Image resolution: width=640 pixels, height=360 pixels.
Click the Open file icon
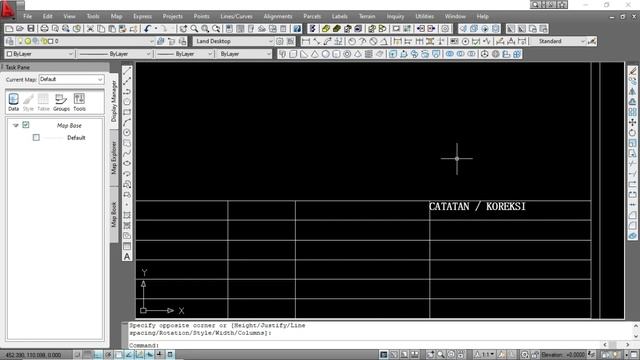(x=20, y=29)
